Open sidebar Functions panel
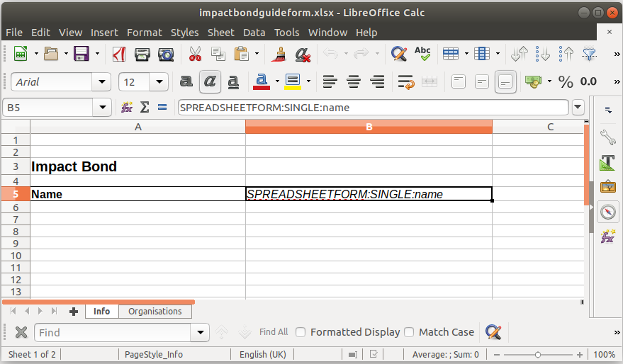This screenshot has width=623, height=364. point(607,237)
